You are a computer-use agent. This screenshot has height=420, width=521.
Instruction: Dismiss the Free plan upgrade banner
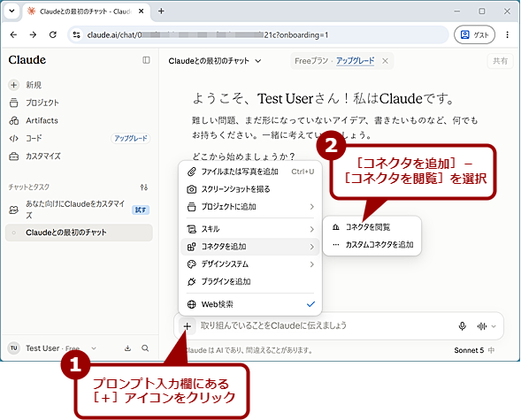point(385,61)
